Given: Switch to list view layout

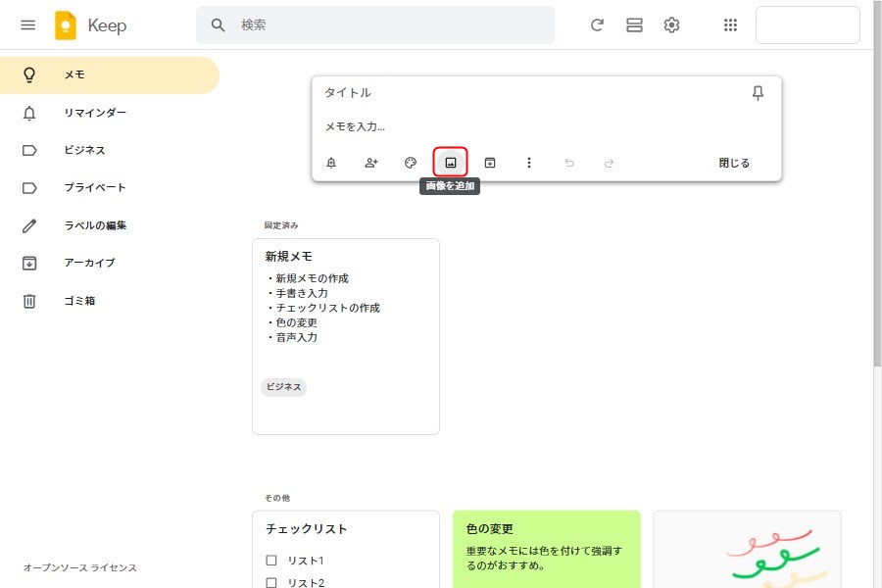Looking at the screenshot, I should click(634, 25).
